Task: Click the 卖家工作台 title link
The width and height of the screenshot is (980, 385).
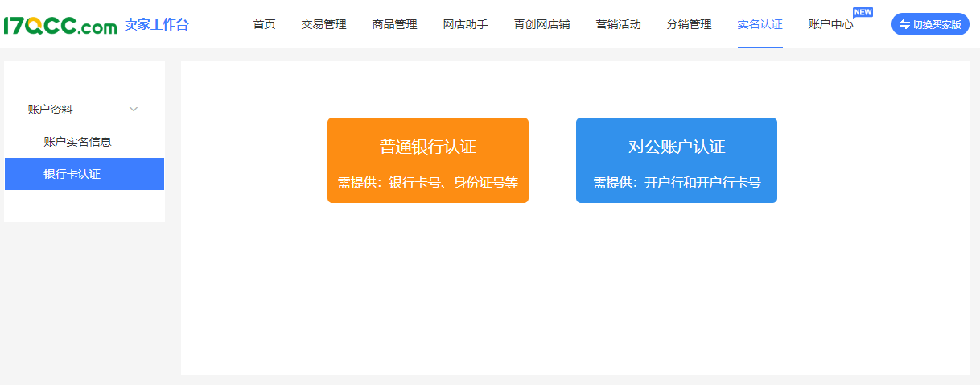Action: pos(157,24)
